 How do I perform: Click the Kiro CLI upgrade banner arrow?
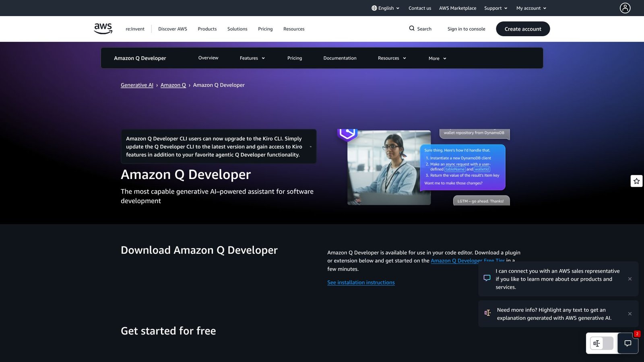[310, 147]
